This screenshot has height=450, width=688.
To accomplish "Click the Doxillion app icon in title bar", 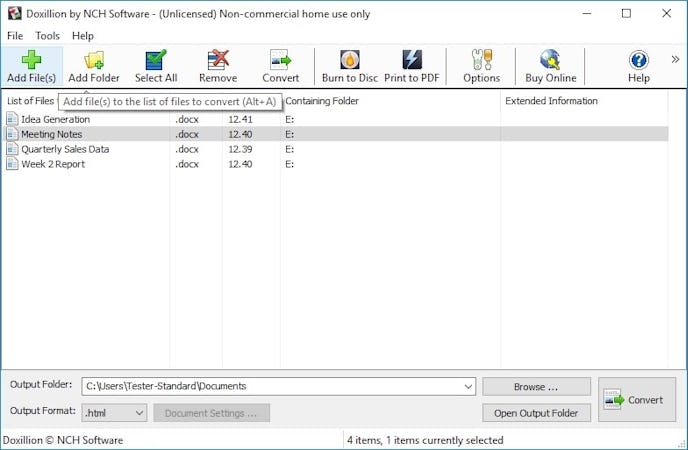I will click(x=14, y=14).
